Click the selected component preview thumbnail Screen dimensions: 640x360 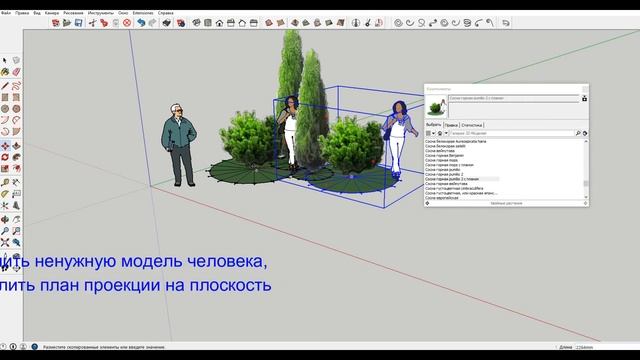coord(436,107)
